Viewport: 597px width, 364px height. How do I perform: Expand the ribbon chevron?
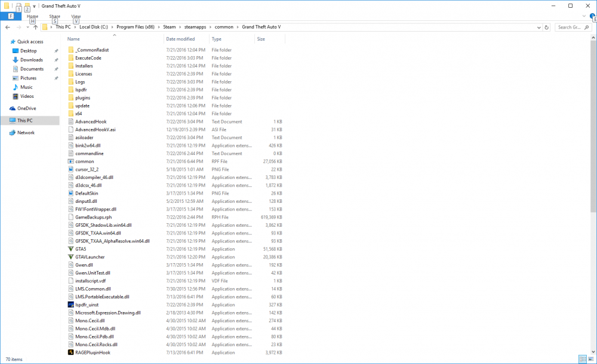(584, 16)
